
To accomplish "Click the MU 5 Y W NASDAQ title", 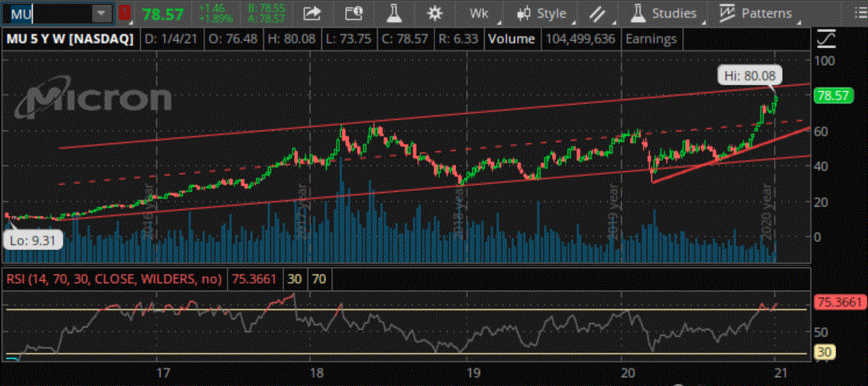I will pyautogui.click(x=70, y=39).
